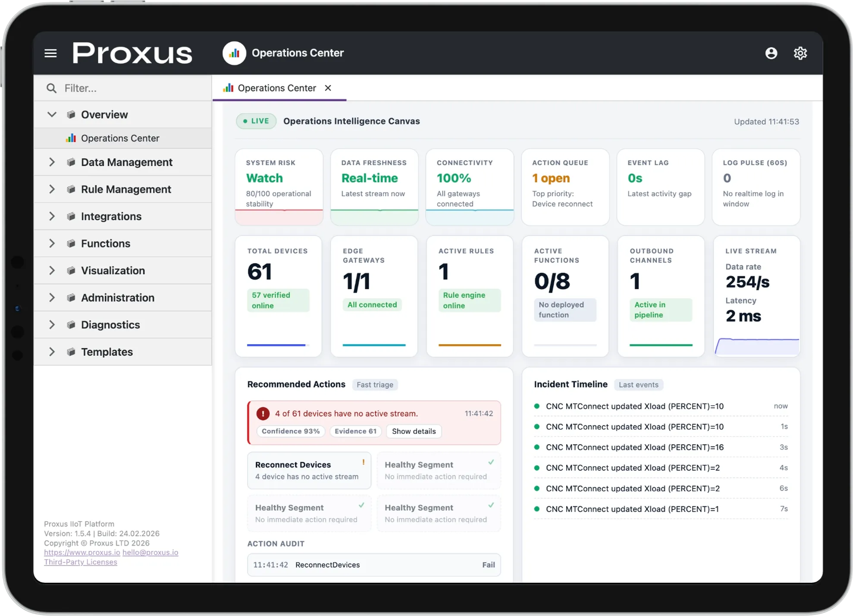The width and height of the screenshot is (853, 616).
Task: Click the magnifier icon in the filter box
Action: pos(52,88)
